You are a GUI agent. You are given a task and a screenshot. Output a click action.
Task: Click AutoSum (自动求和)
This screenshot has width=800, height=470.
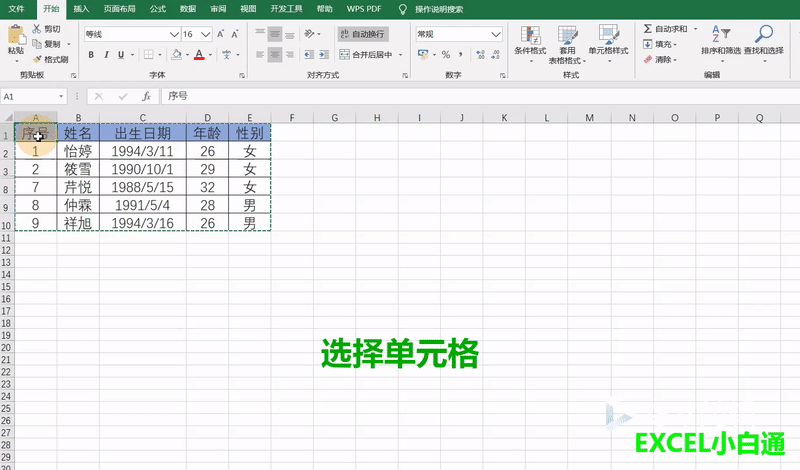[x=665, y=29]
